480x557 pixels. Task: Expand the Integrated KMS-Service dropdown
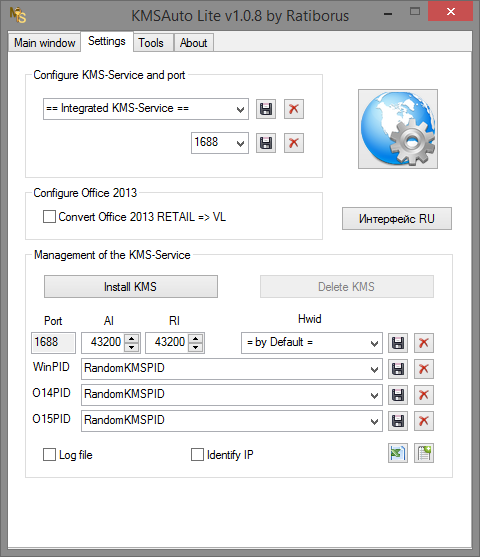click(146, 109)
